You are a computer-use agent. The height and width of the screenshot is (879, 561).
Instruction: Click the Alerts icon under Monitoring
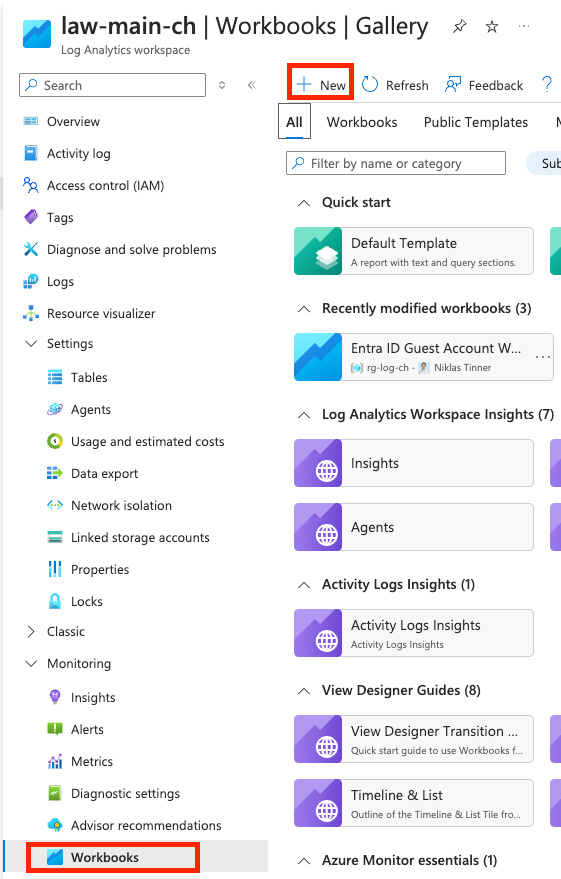click(x=55, y=729)
